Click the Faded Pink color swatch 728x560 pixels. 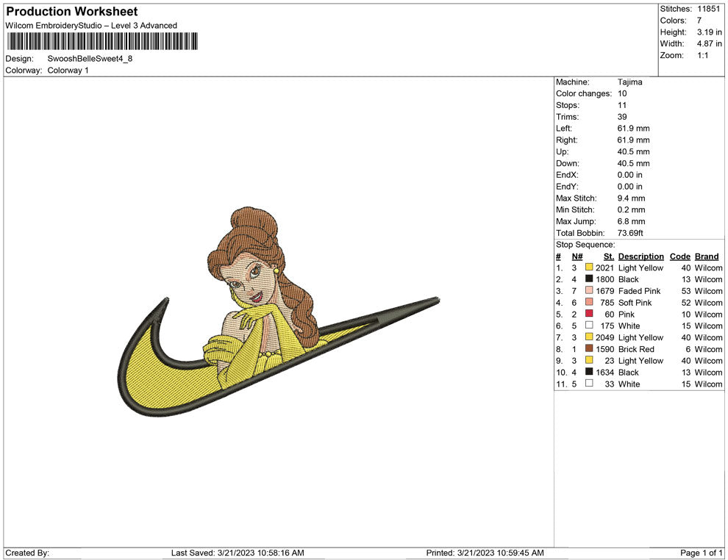pyautogui.click(x=589, y=291)
